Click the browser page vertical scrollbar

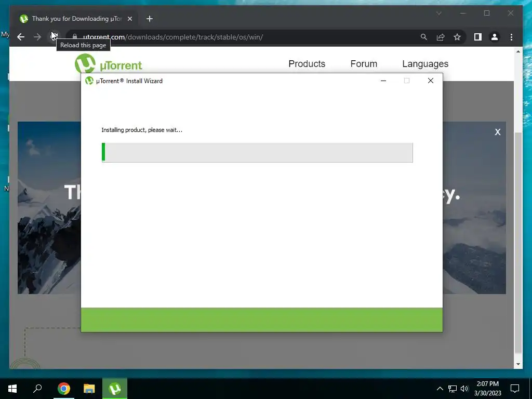518,243
